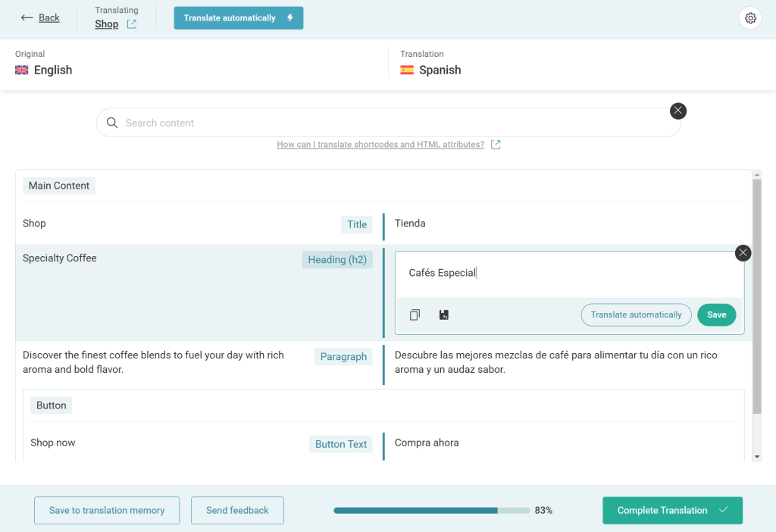This screenshot has height=532, width=776.
Task: Open settings via the gear icon
Action: pos(749,17)
